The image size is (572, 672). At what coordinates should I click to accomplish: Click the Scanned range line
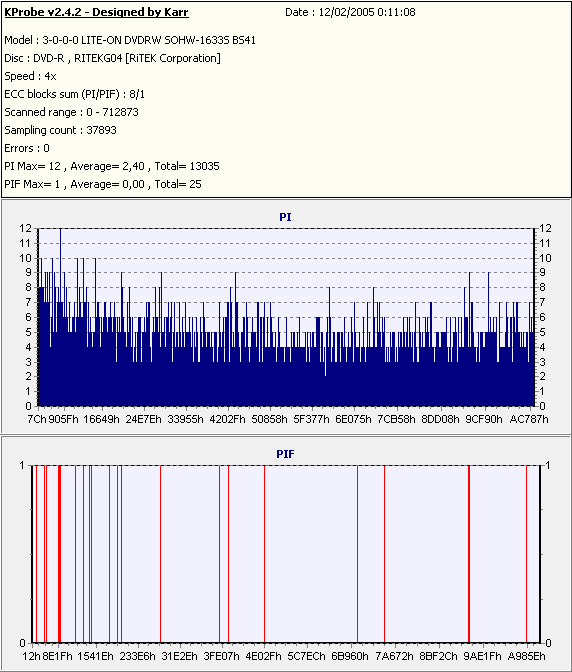(x=72, y=112)
